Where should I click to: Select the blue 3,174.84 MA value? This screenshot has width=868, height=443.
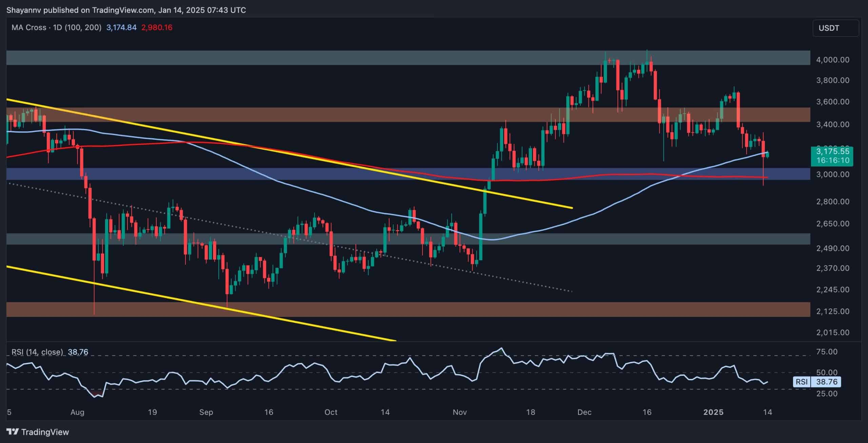coord(121,27)
